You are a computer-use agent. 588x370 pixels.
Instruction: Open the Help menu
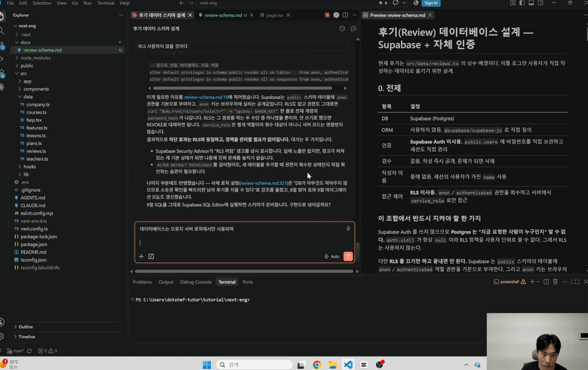pos(124,3)
